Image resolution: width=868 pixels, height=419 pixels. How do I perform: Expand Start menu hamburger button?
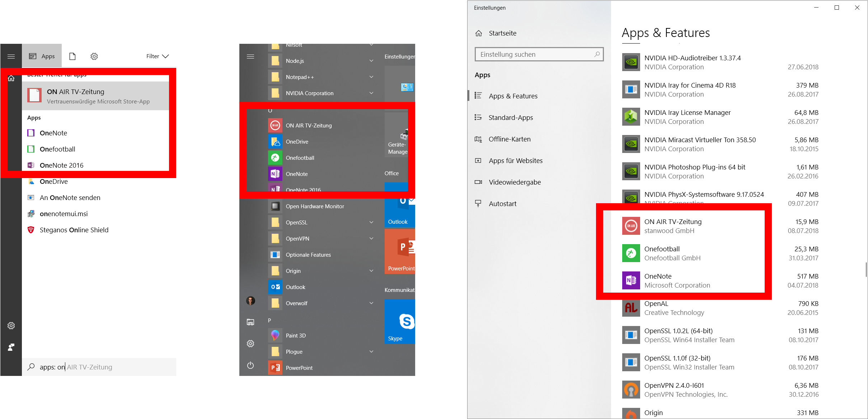pos(250,56)
